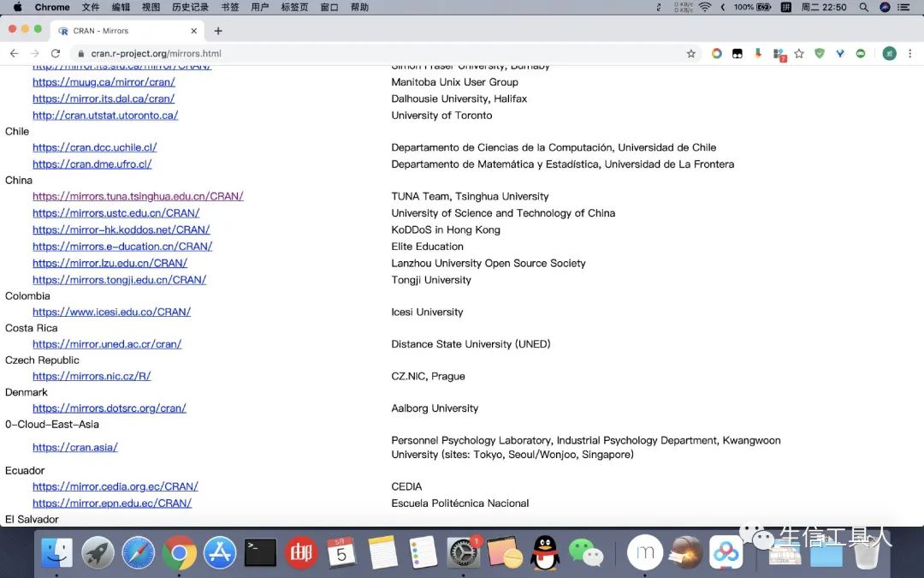Image resolution: width=924 pixels, height=578 pixels.
Task: Open WeChat from the dock
Action: pyautogui.click(x=586, y=553)
